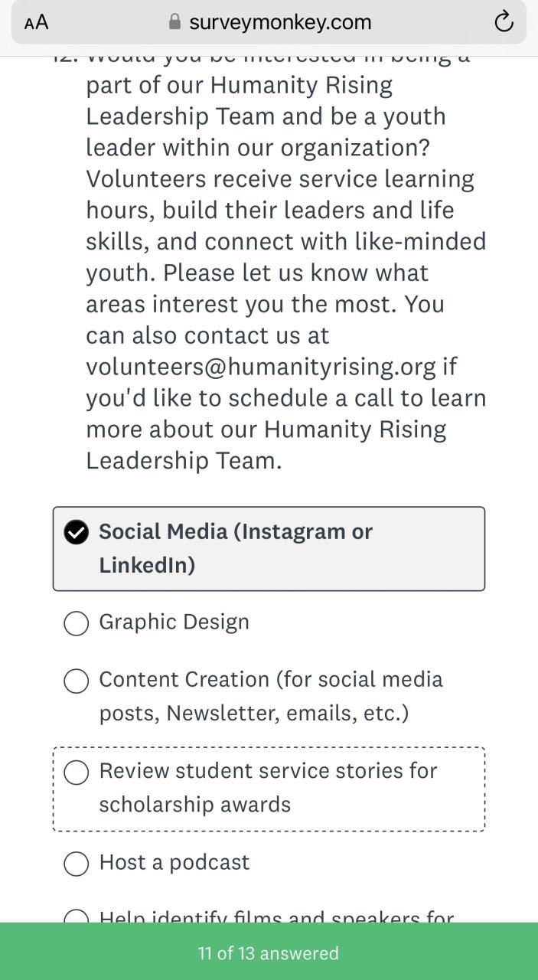Click the volunteers@humanityrising.org email address
This screenshot has height=980, width=538.
pyautogui.click(x=261, y=367)
